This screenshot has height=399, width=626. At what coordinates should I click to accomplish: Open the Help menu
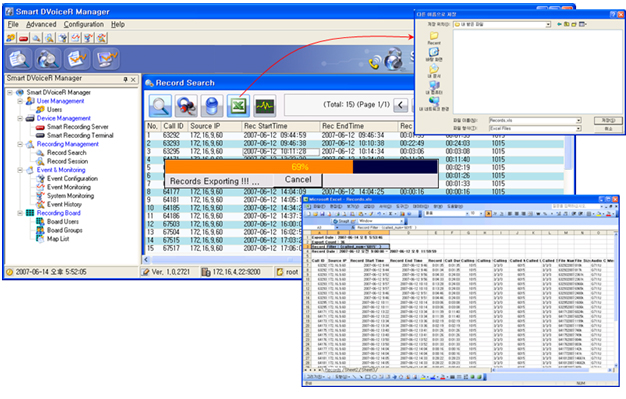pyautogui.click(x=118, y=24)
